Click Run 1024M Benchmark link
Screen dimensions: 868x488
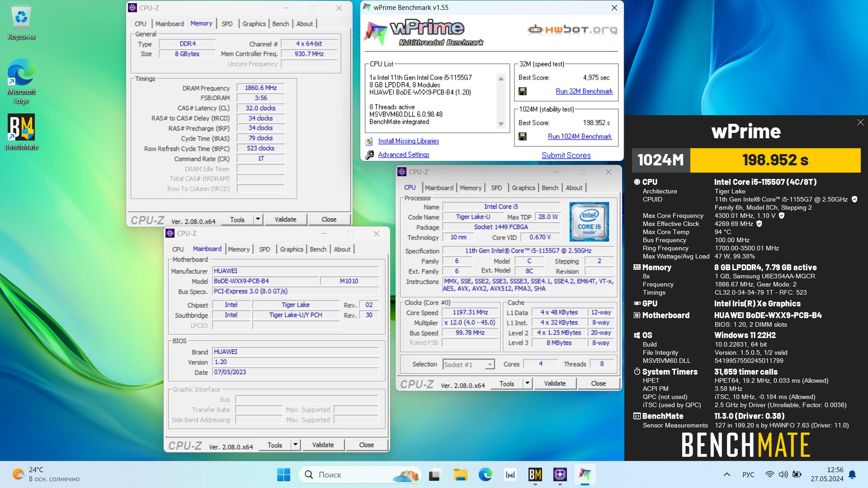[x=580, y=136]
